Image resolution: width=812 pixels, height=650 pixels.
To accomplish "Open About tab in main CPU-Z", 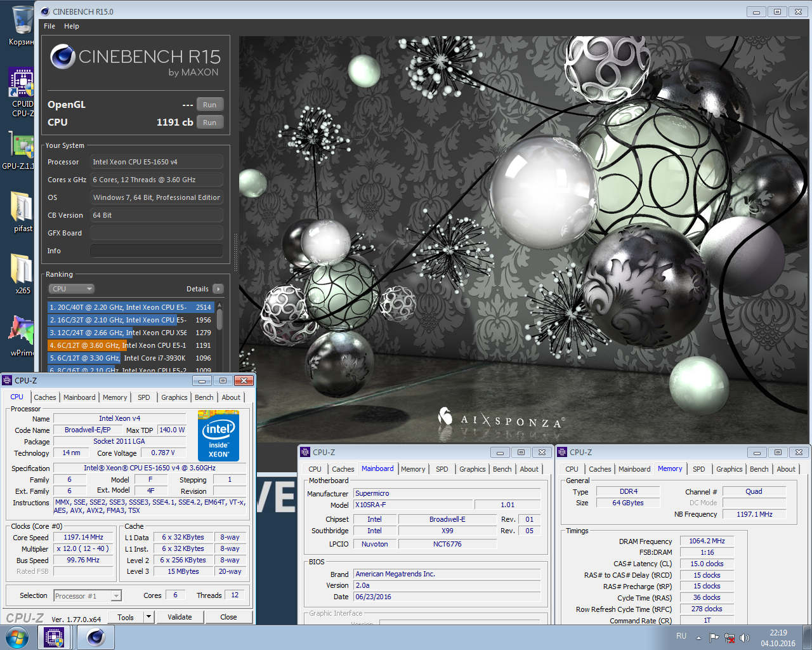I will [231, 397].
